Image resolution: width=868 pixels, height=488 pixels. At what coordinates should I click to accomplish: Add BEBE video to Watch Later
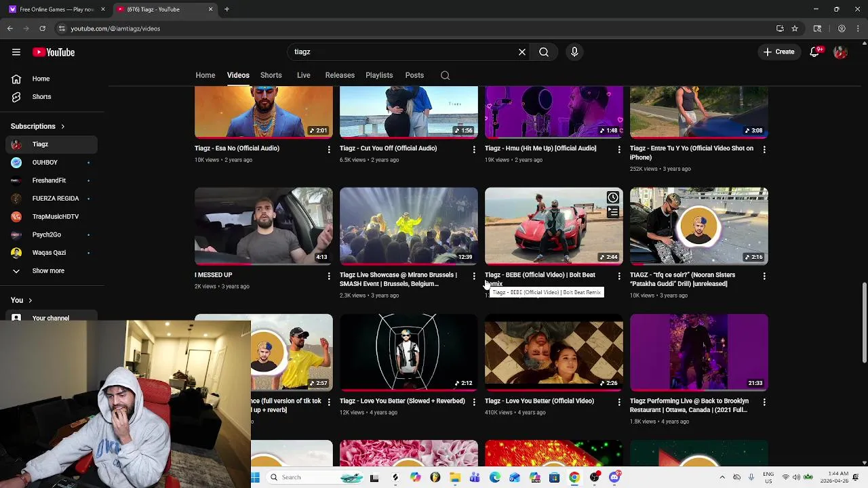[612, 197]
